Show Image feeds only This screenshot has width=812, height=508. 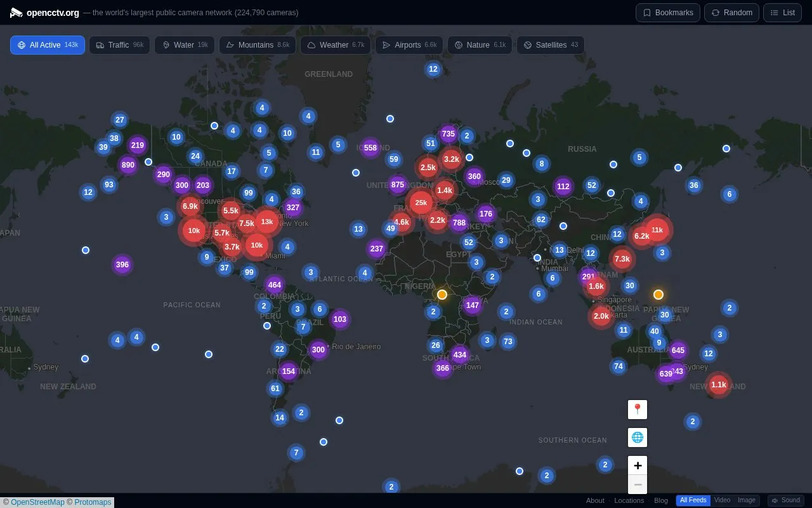[747, 500]
